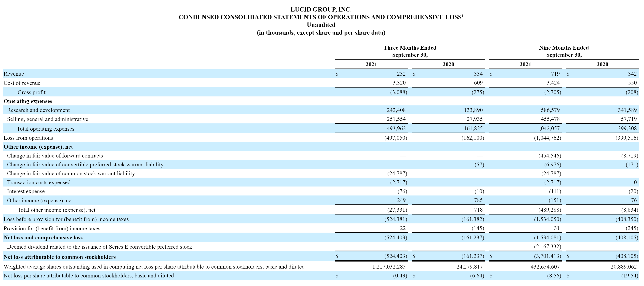The height and width of the screenshot is (286, 644).
Task: Click Change in fair value of forward contracts
Action: pyautogui.click(x=55, y=156)
